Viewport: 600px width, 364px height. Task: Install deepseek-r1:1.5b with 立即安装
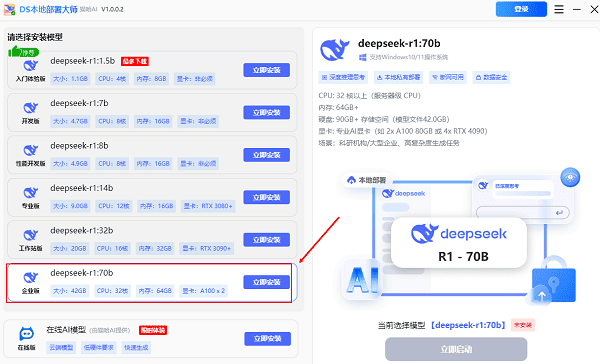pos(266,70)
